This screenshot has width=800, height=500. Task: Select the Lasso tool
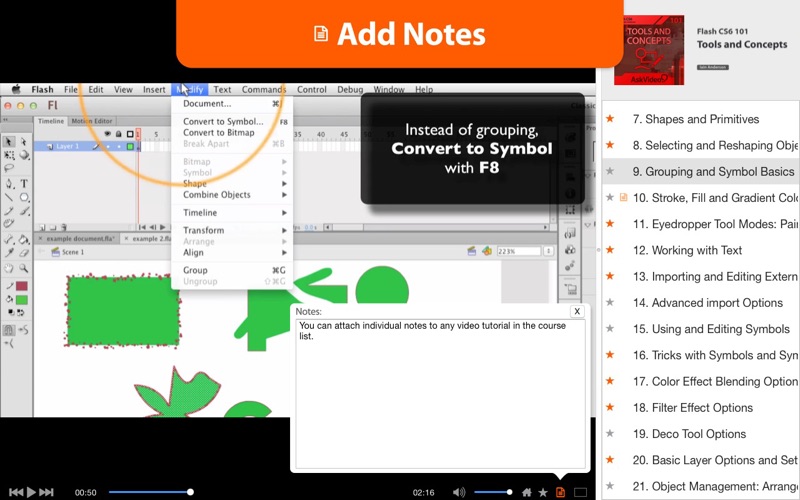9,168
